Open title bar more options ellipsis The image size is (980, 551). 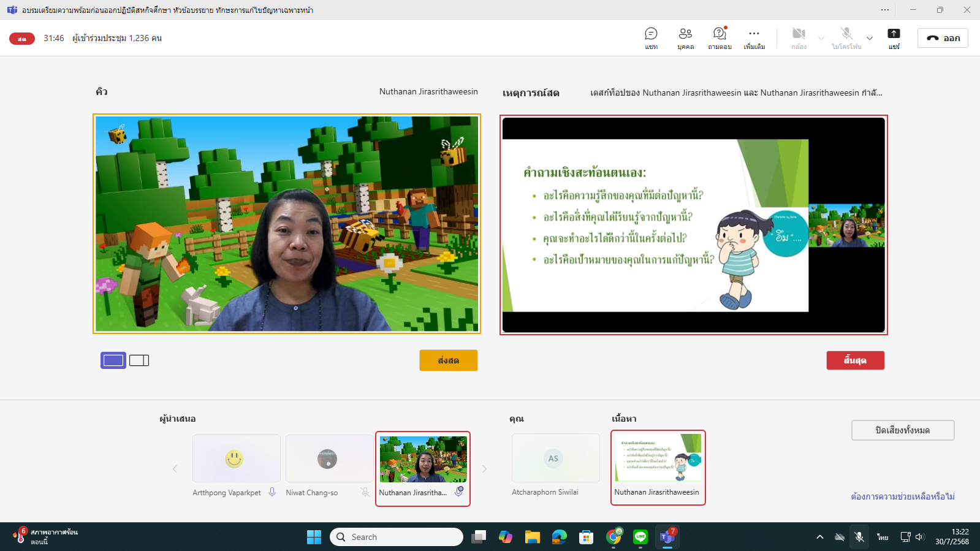pyautogui.click(x=885, y=10)
